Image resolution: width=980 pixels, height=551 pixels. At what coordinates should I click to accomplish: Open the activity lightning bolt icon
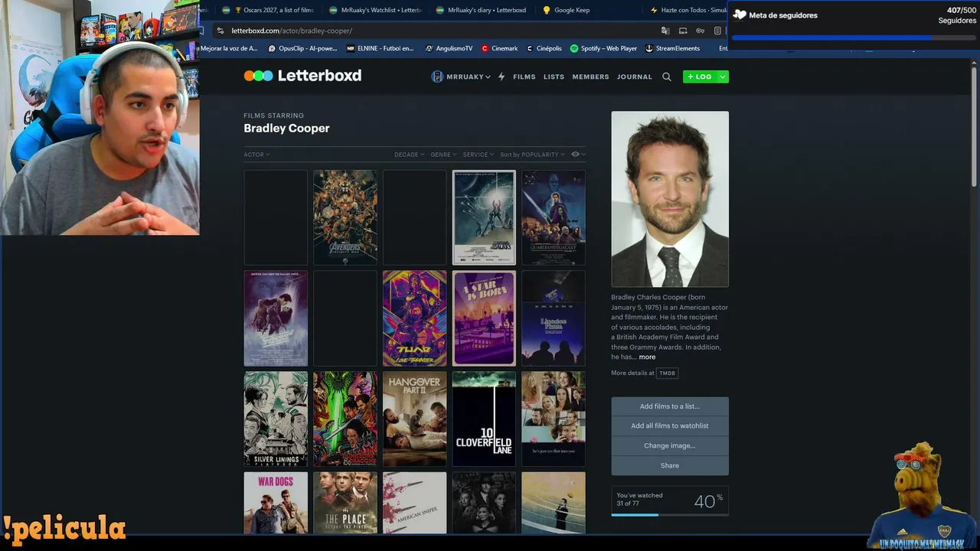click(x=501, y=77)
